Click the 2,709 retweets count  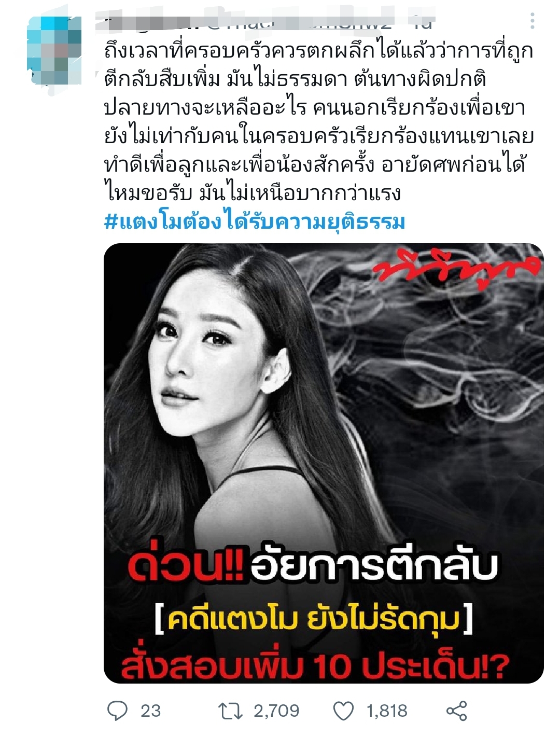(x=276, y=711)
